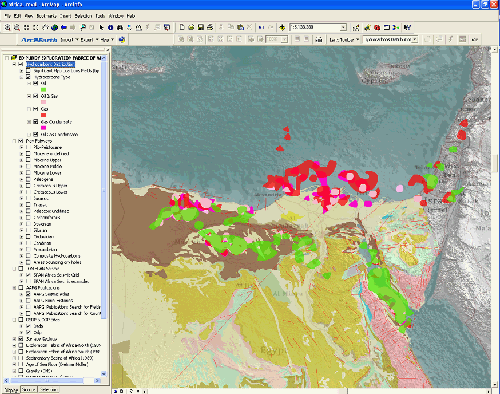Select the Hydrocarbons Occurrence layer name
Image resolution: width=500 pixels, height=394 pixels.
50,64
